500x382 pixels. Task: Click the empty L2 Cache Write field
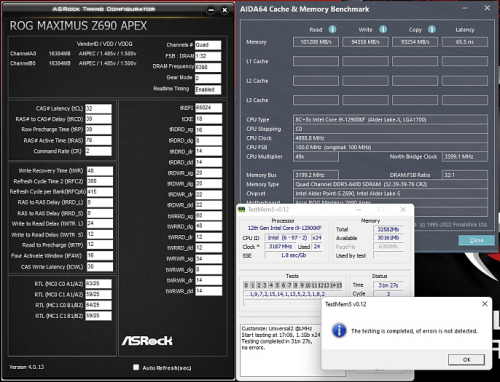[x=365, y=81]
